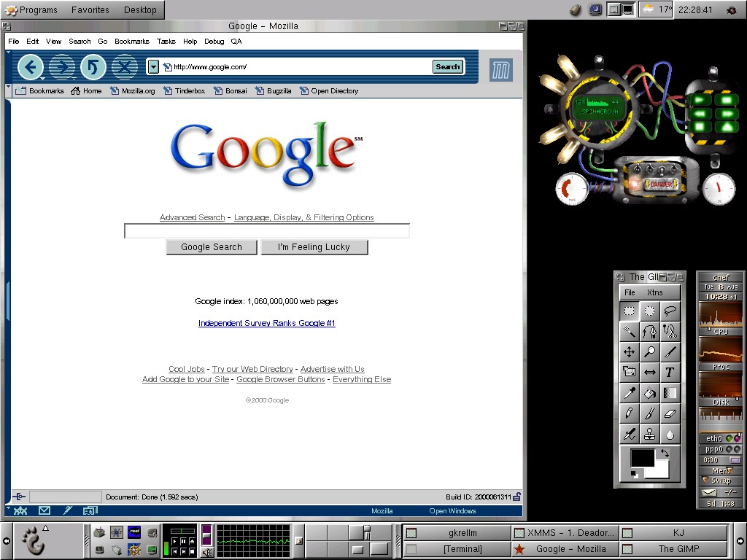
Task: Adjust the purple volume slider on the panel
Action: click(x=207, y=535)
